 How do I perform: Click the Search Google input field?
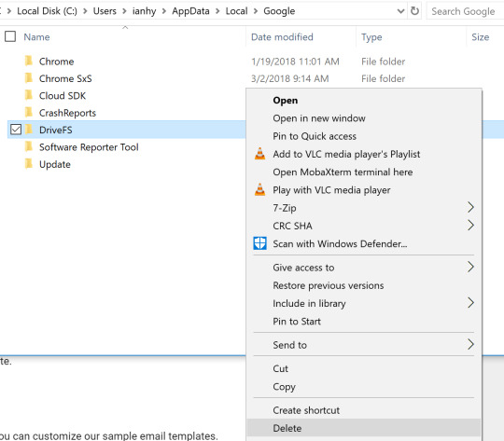(465, 11)
